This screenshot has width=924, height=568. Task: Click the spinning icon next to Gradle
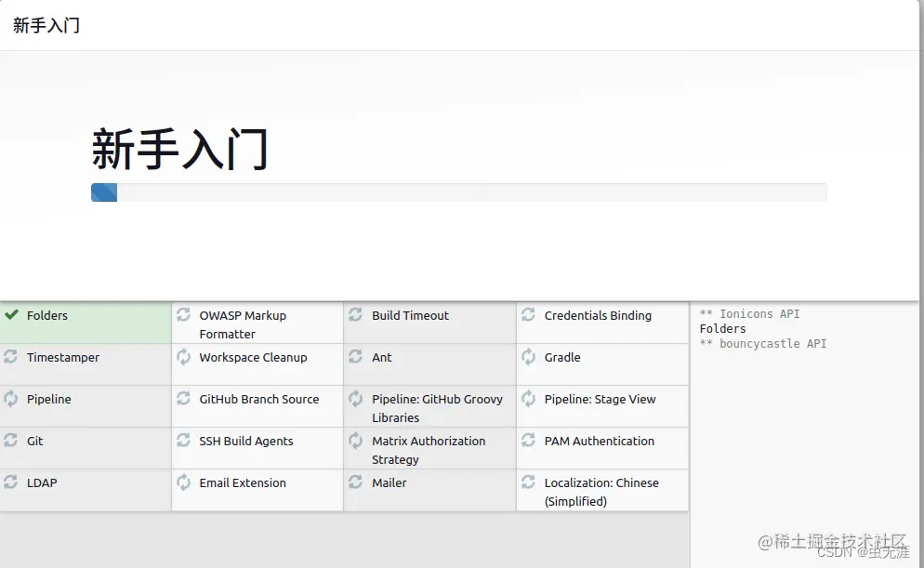point(528,356)
